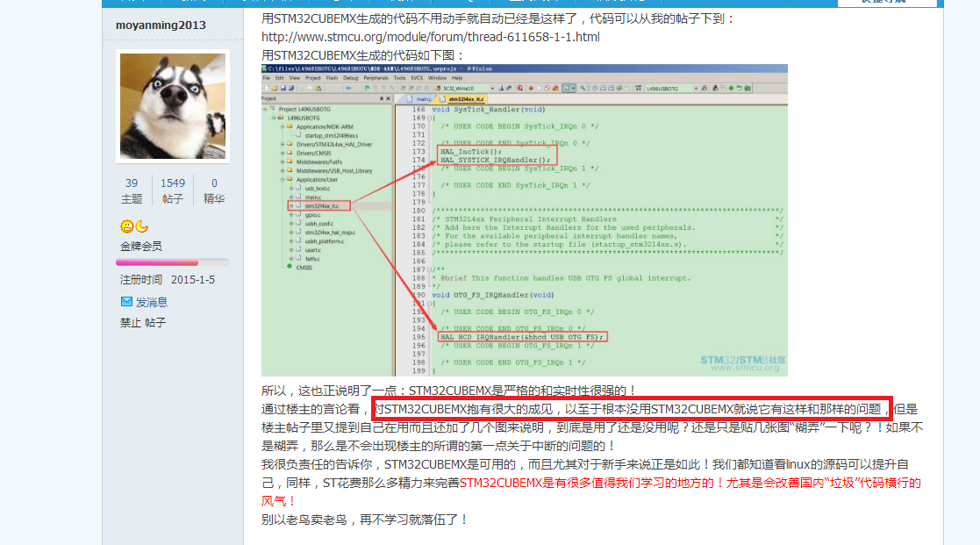
Task: Click the pink member progress bar
Action: 173,262
